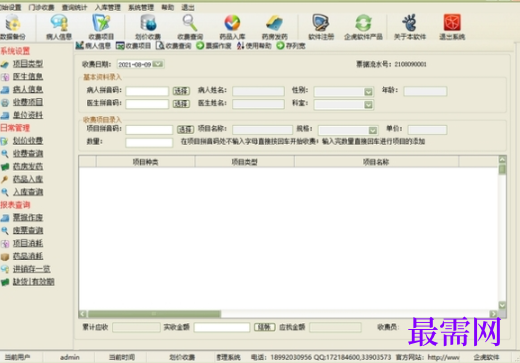Open the 项目类型 sidebar link
The image size is (520, 363).
tap(28, 64)
